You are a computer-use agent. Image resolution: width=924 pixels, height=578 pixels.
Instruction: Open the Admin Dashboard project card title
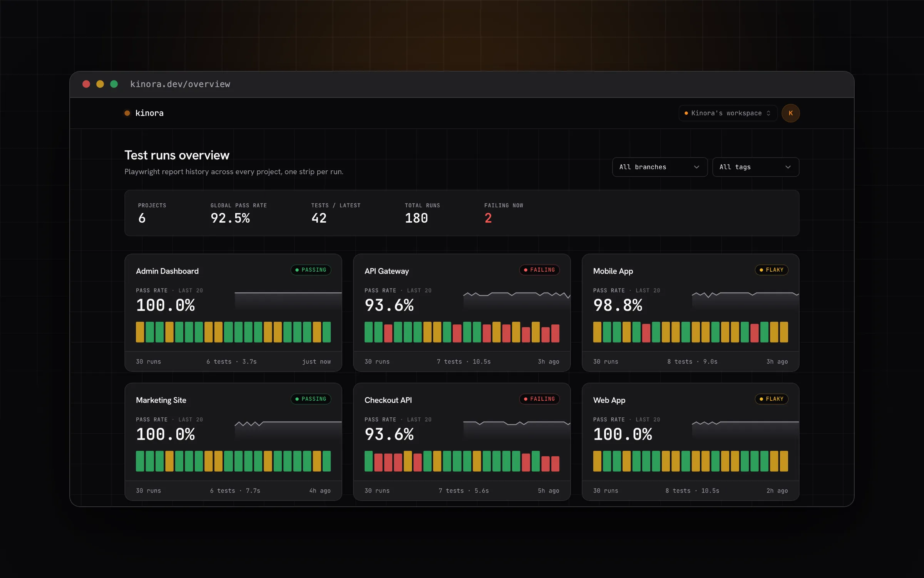coord(167,271)
